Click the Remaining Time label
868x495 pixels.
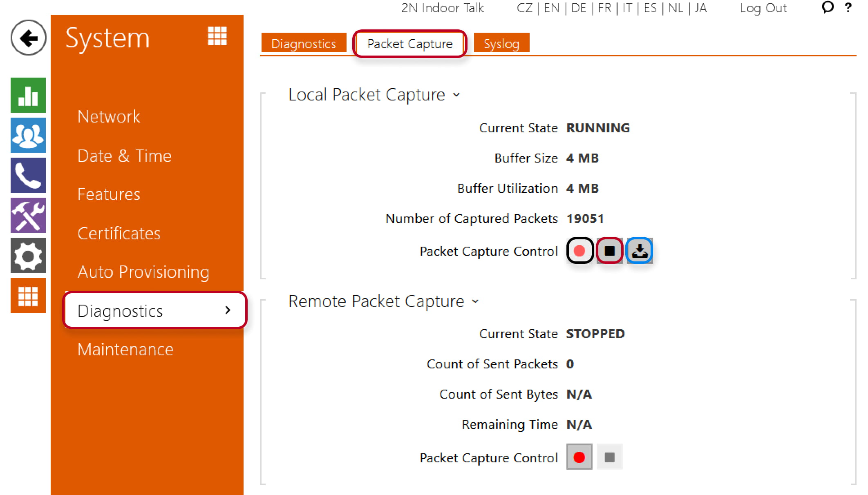pos(510,424)
